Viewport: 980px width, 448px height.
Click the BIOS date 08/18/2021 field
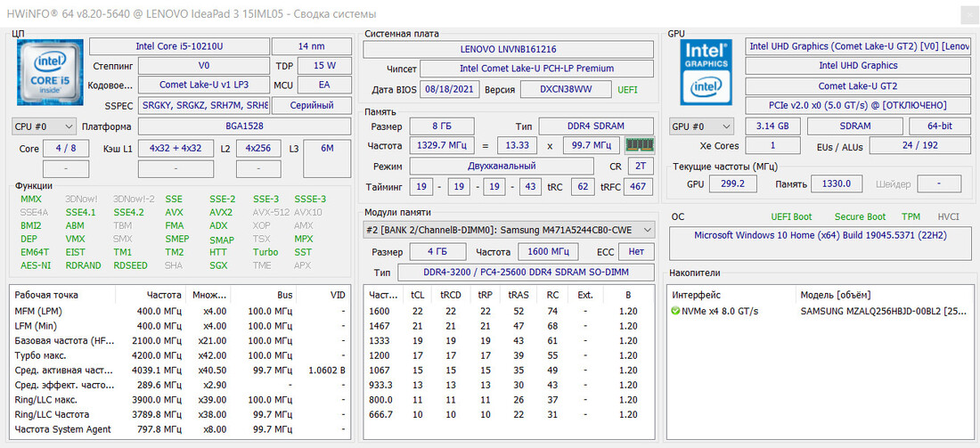(x=449, y=89)
